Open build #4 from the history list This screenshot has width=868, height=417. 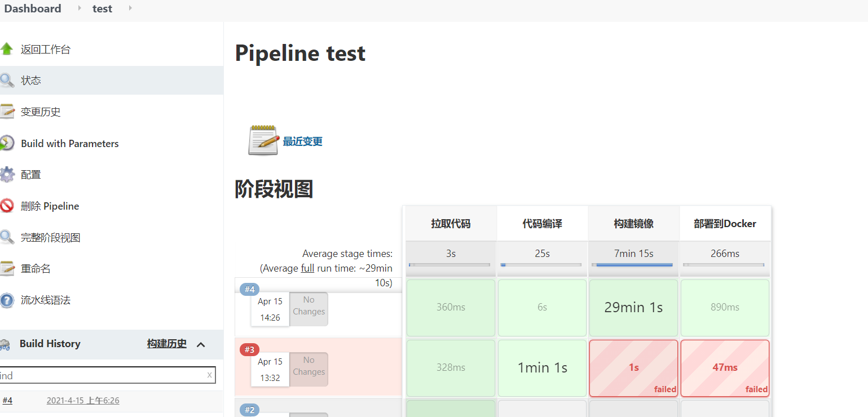tap(8, 400)
